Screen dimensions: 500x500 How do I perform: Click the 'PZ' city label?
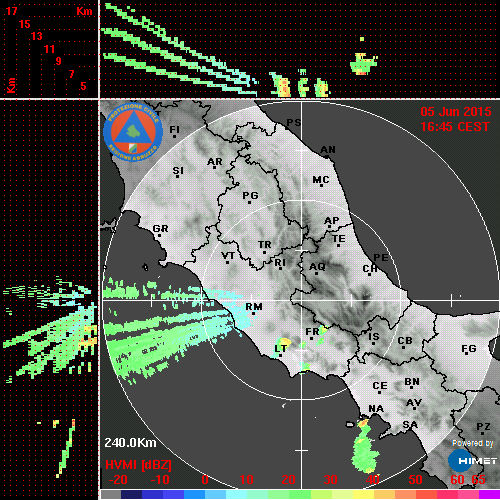pos(483,427)
